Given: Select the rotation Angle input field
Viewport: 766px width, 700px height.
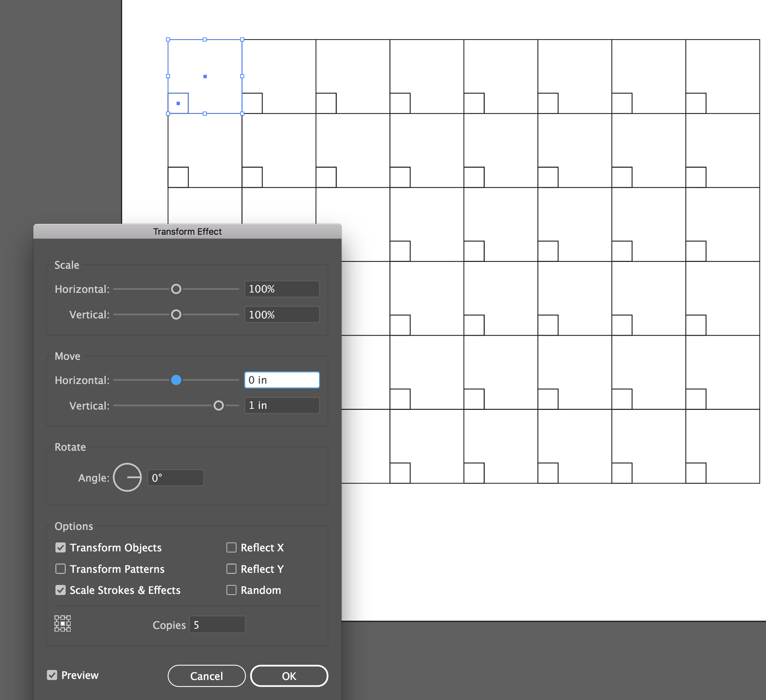Looking at the screenshot, I should (175, 477).
